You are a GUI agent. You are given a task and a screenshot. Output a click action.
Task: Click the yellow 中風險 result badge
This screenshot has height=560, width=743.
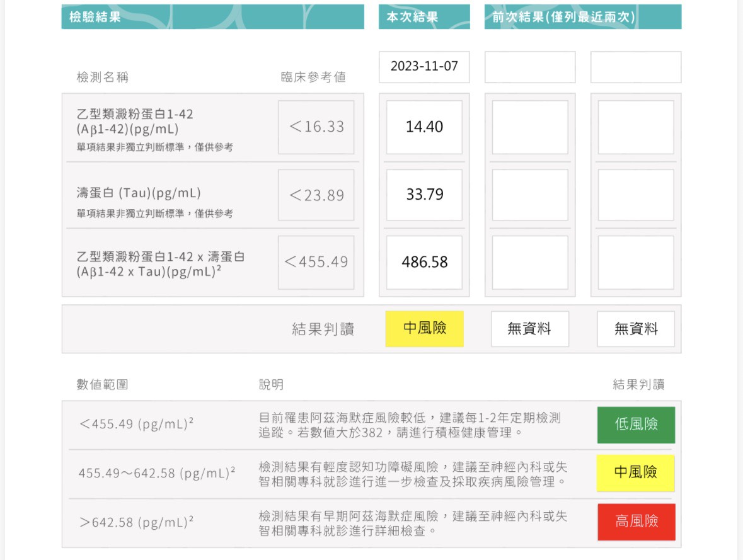[x=423, y=328]
